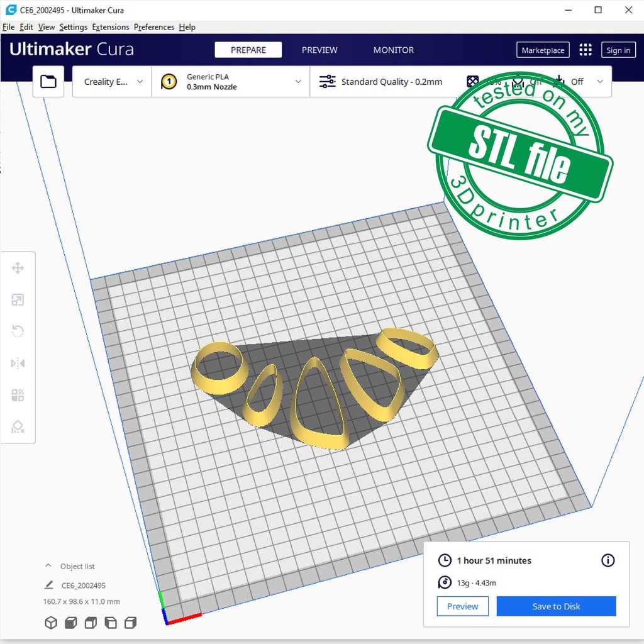
Task: Select the Rotate tool in left toolbar
Action: coord(18,331)
